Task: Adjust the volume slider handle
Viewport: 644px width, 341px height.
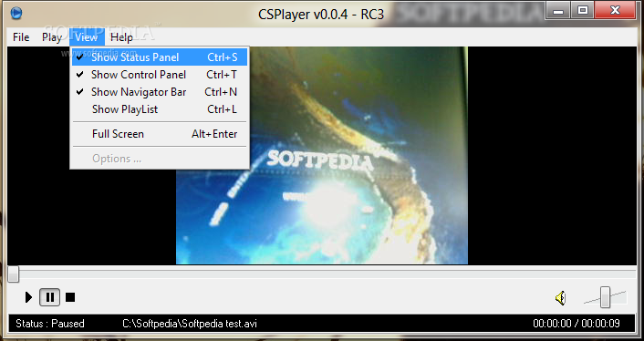Action: pyautogui.click(x=605, y=297)
